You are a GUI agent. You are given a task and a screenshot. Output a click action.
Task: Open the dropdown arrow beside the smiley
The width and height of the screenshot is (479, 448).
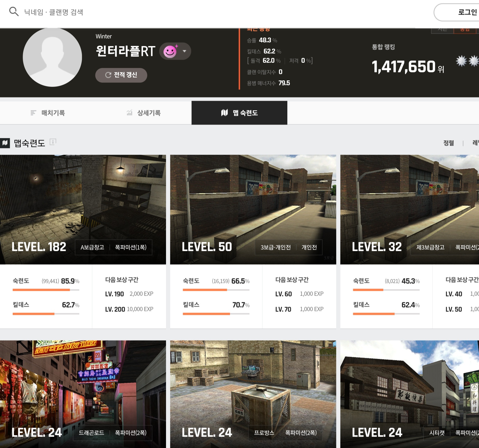(185, 51)
